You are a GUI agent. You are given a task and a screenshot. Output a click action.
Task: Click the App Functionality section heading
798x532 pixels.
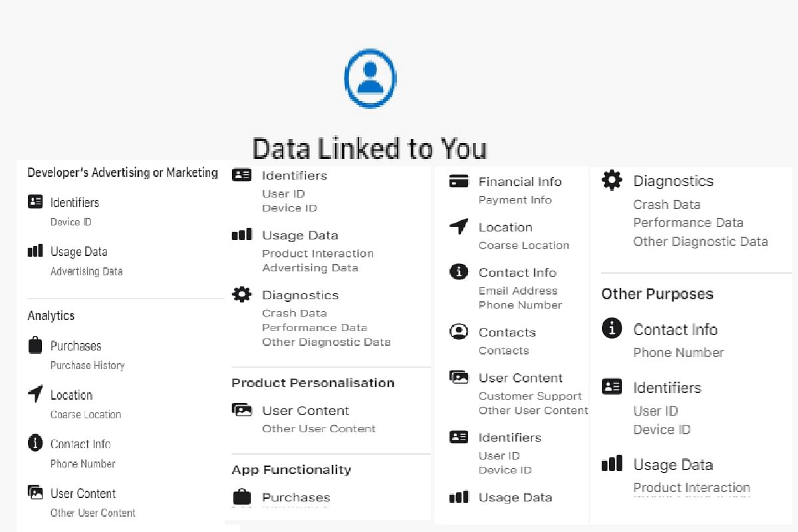tap(291, 470)
